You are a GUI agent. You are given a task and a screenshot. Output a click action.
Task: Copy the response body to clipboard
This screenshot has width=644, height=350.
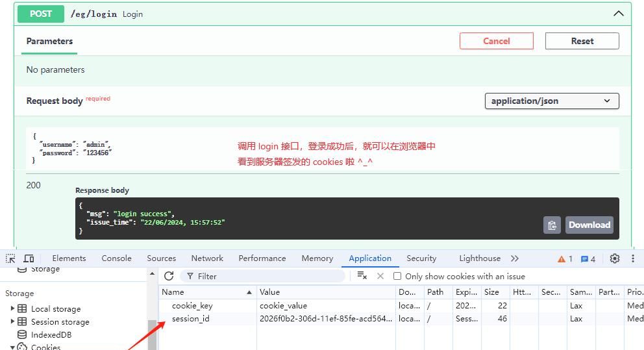(552, 225)
